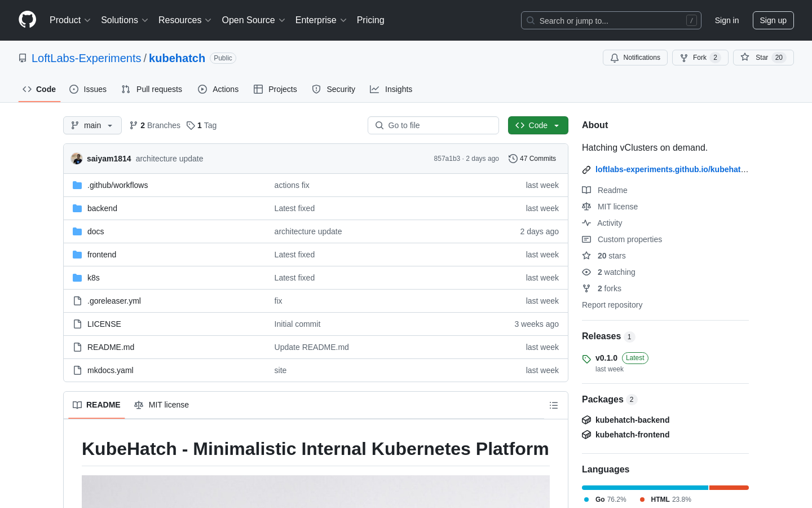Expand the Solutions menu

tap(125, 20)
